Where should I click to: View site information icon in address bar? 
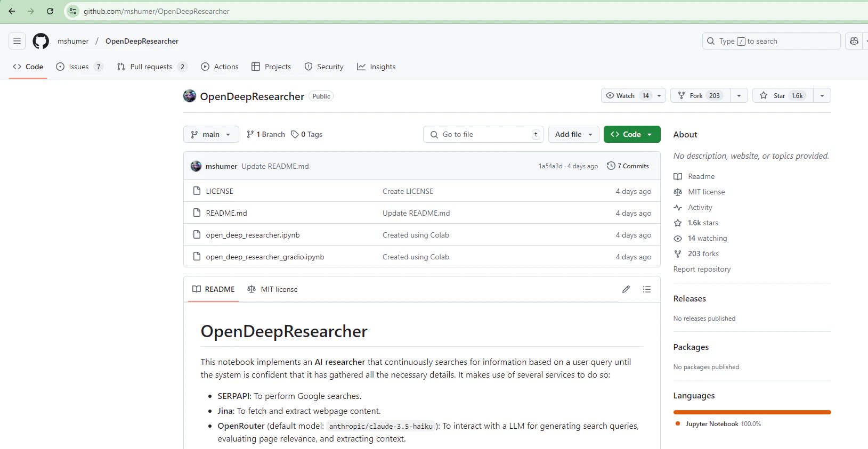pyautogui.click(x=73, y=11)
